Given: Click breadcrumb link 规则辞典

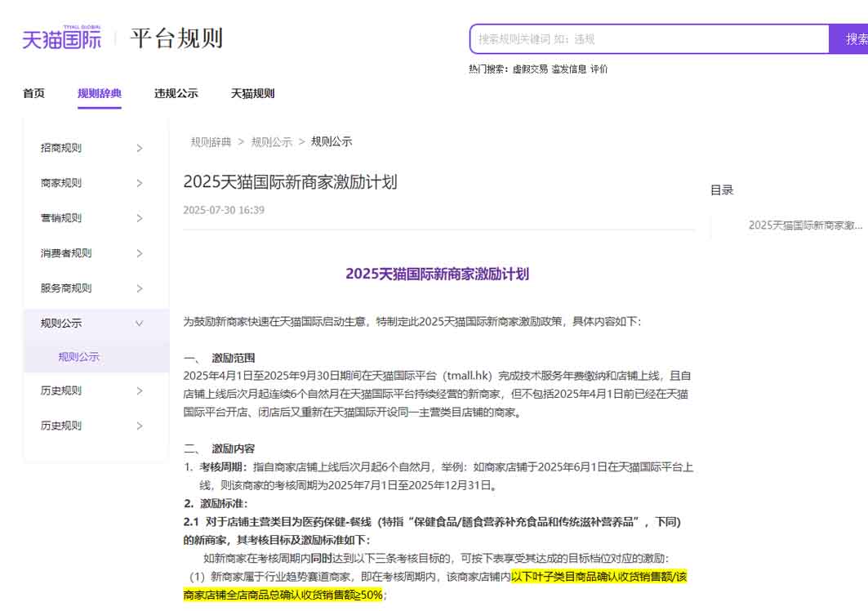Looking at the screenshot, I should click(211, 142).
